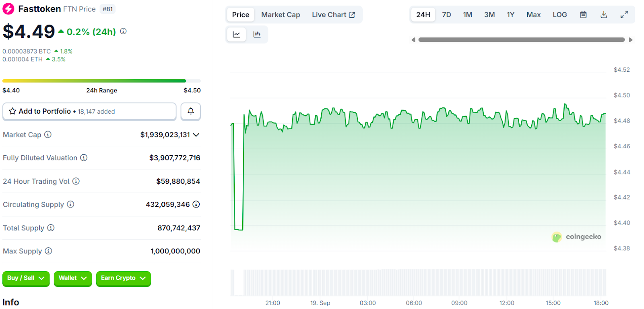Click the Info section heading
Screen dimensions: 644x309
click(11, 302)
